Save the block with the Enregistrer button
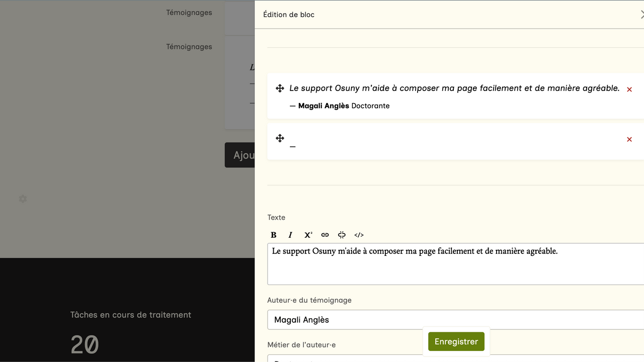Screen dimensions: 644x362 pyautogui.click(x=456, y=341)
